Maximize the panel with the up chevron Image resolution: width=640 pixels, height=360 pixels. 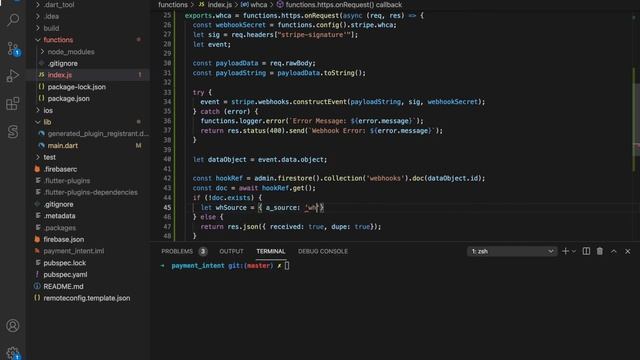[613, 251]
